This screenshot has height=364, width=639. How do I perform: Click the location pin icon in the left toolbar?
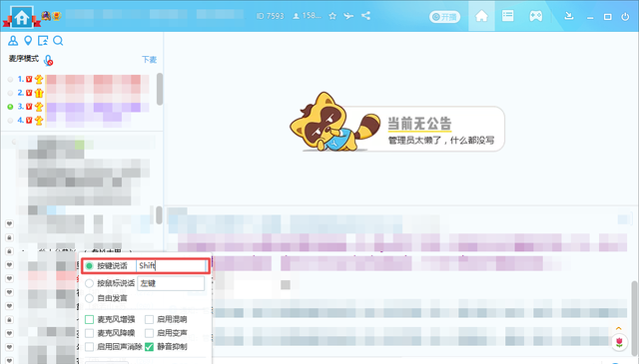click(28, 40)
